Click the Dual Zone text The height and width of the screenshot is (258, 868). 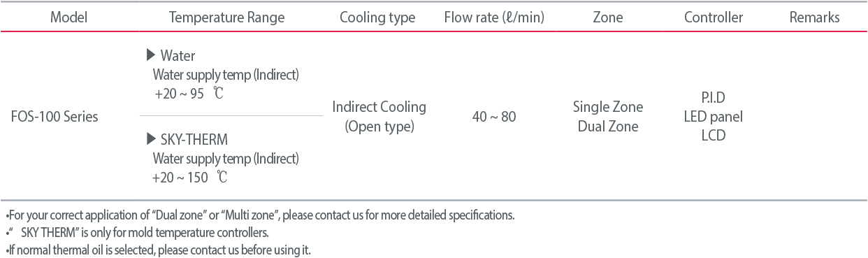click(x=608, y=127)
